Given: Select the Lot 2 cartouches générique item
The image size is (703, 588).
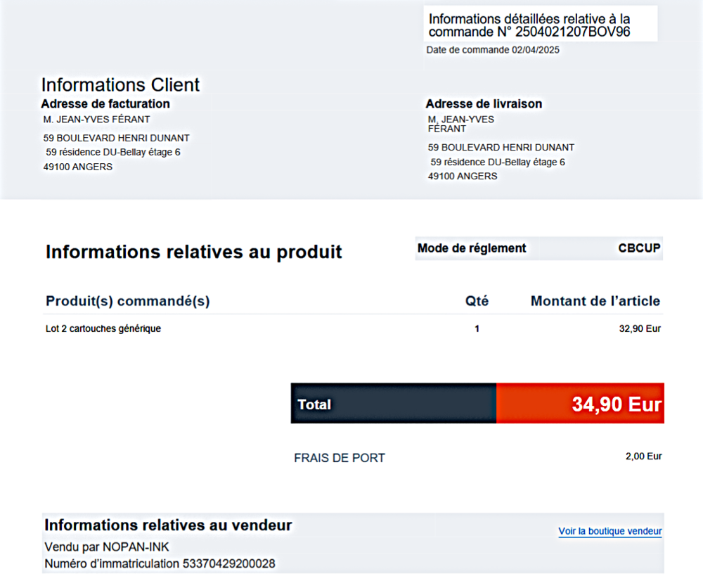Looking at the screenshot, I should pos(103,328).
